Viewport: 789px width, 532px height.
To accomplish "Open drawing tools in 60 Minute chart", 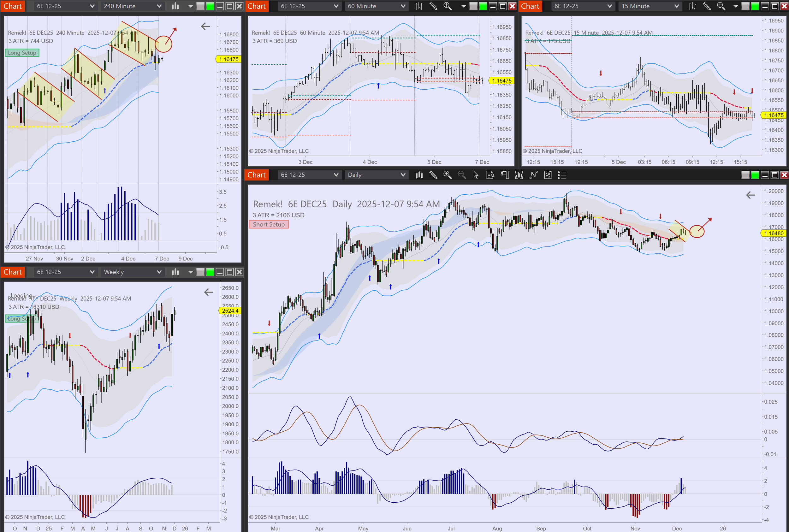I will click(433, 6).
